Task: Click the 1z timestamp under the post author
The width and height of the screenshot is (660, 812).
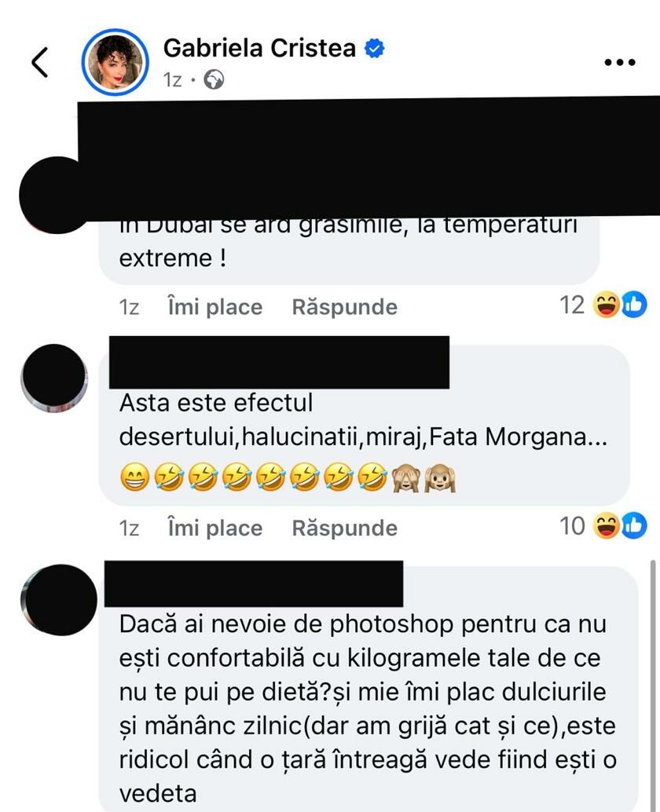Action: click(173, 80)
